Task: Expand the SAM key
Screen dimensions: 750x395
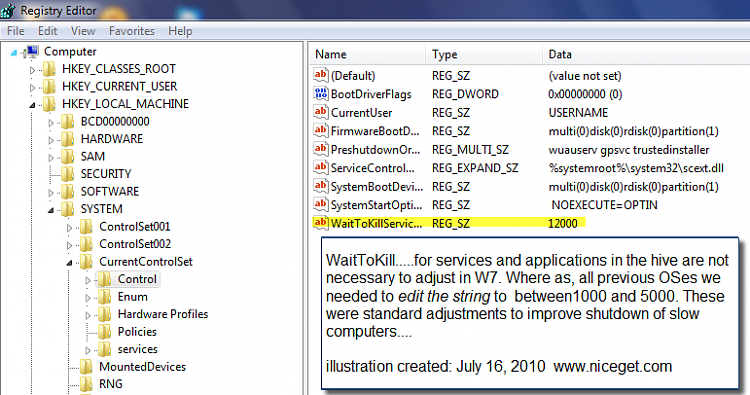Action: 51,157
